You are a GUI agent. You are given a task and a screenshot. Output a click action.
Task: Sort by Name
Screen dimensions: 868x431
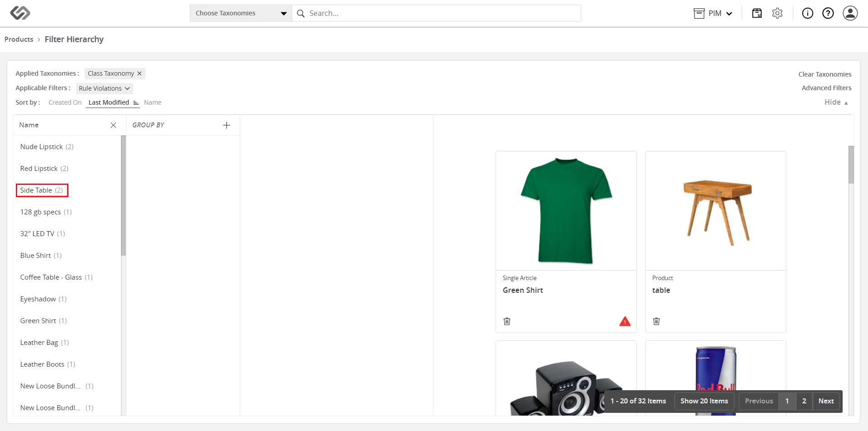[153, 102]
